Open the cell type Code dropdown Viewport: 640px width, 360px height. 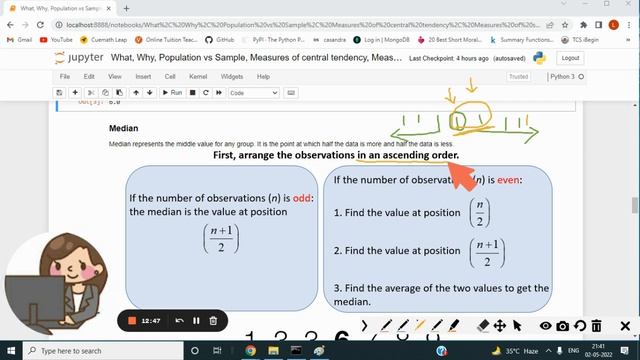tap(253, 93)
